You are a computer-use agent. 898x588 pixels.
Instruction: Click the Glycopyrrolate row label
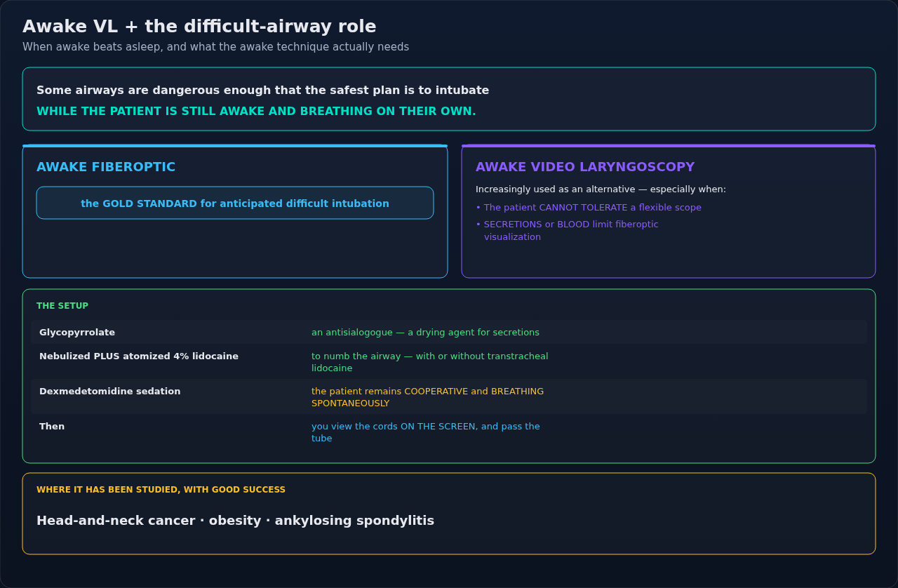click(77, 333)
